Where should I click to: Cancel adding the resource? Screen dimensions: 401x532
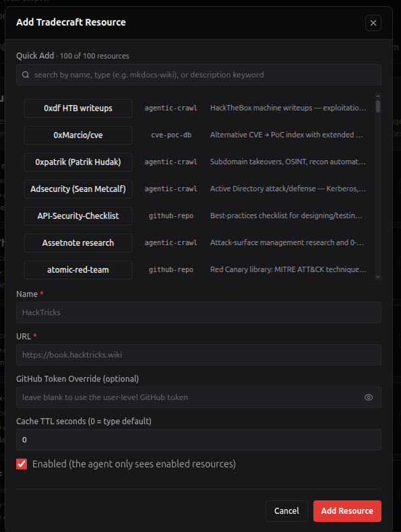coord(286,511)
